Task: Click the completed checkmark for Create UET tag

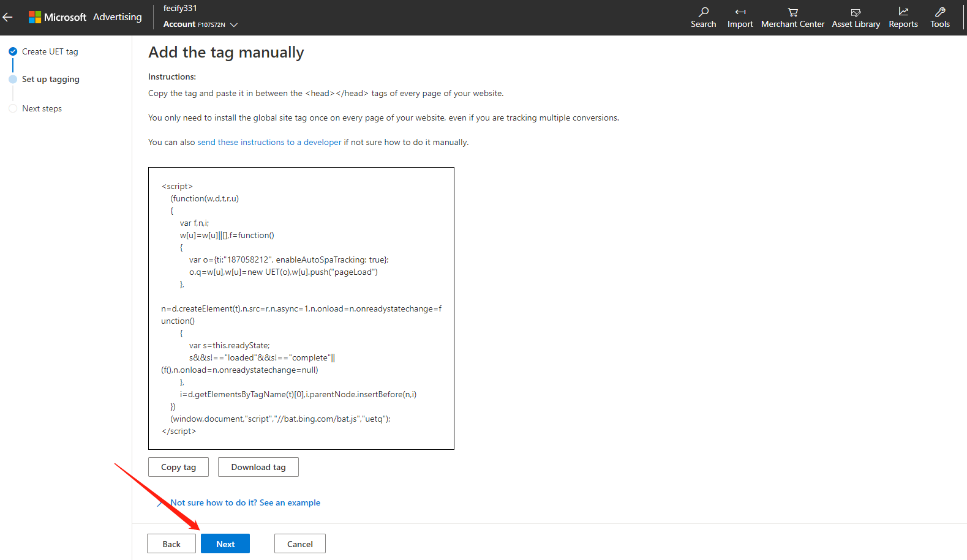Action: click(x=13, y=51)
